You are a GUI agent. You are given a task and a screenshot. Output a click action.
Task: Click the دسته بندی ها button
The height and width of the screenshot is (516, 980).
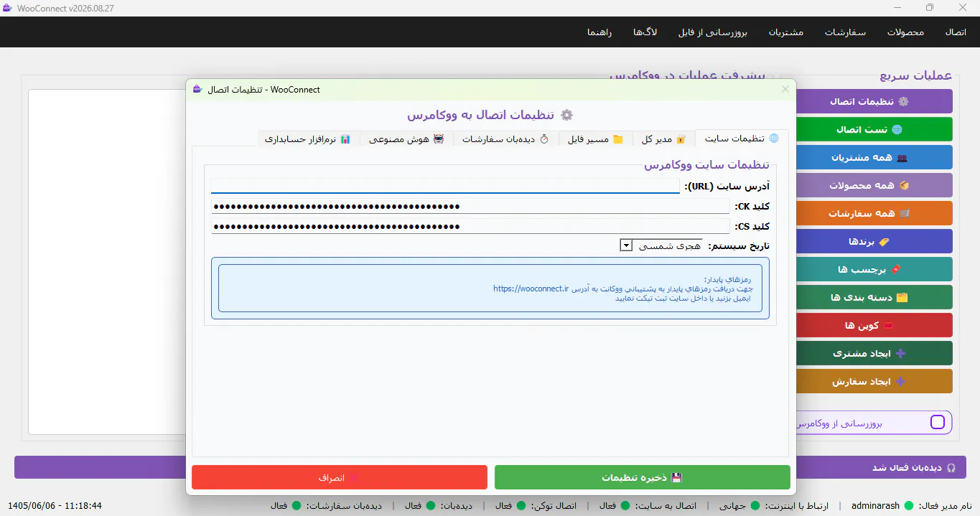[874, 297]
